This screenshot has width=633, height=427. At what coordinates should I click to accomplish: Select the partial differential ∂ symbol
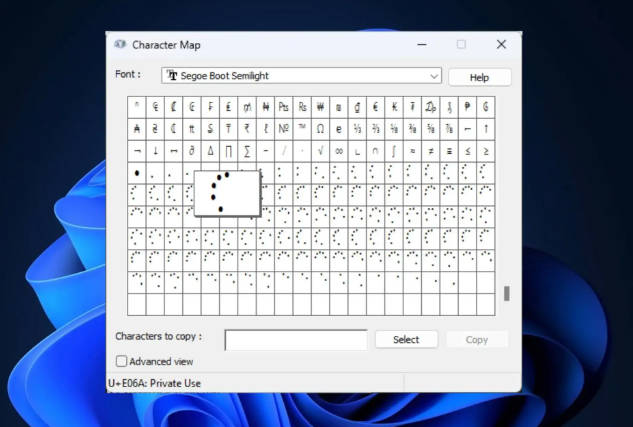click(x=192, y=151)
